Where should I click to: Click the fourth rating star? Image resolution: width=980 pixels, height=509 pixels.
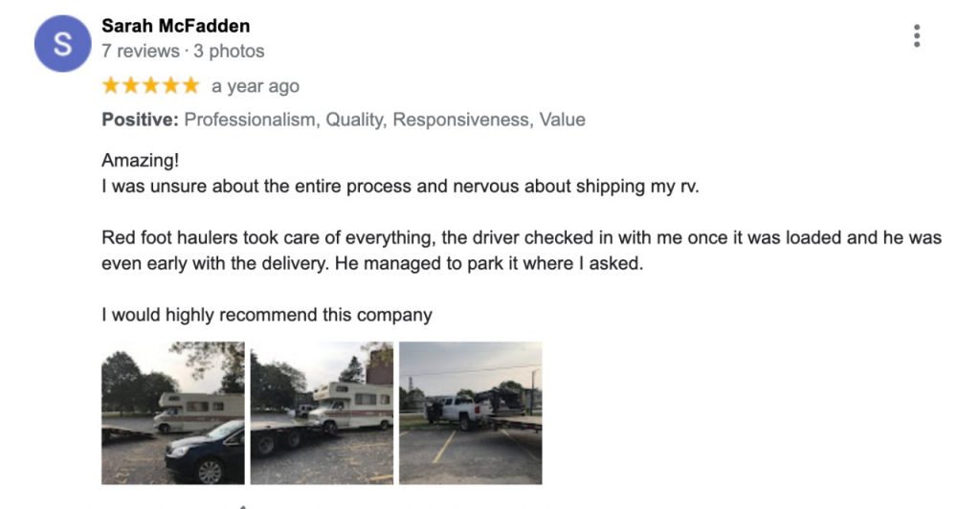click(170, 86)
